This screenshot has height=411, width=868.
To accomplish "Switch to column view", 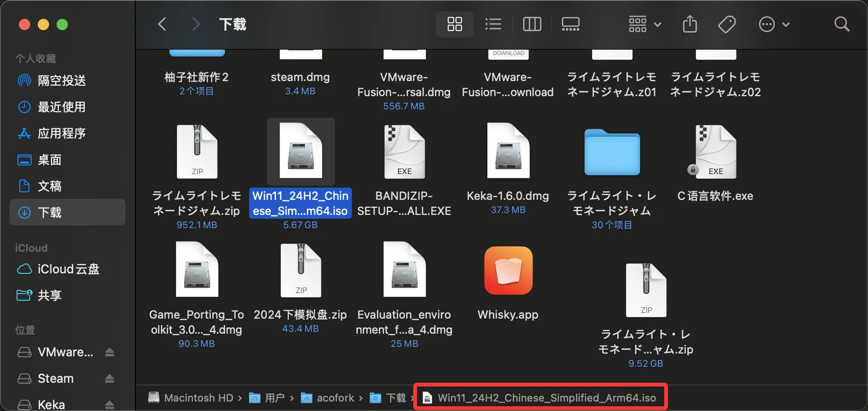I will (532, 24).
